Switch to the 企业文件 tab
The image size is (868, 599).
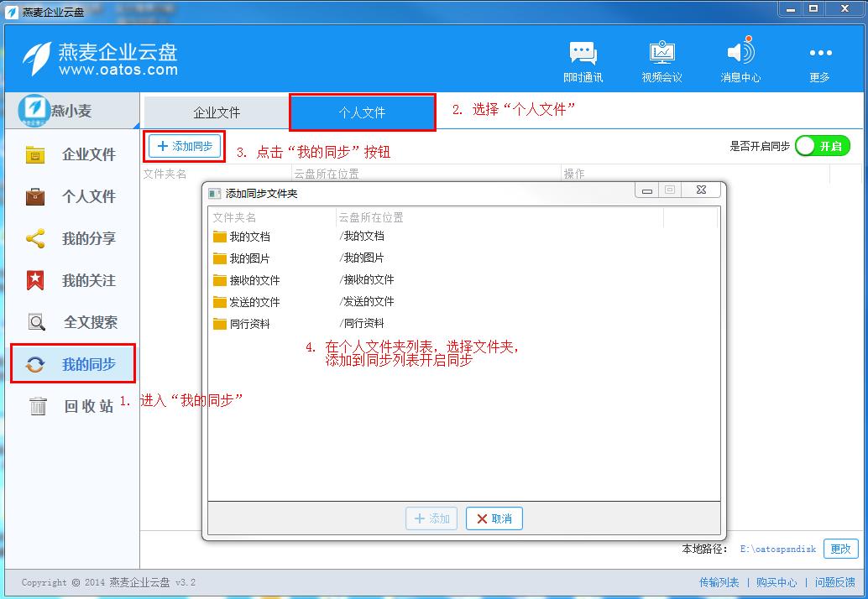click(217, 112)
